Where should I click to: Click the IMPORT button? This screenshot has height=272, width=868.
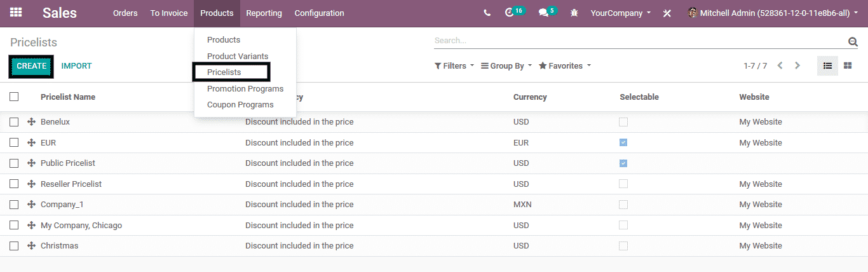pyautogui.click(x=76, y=66)
